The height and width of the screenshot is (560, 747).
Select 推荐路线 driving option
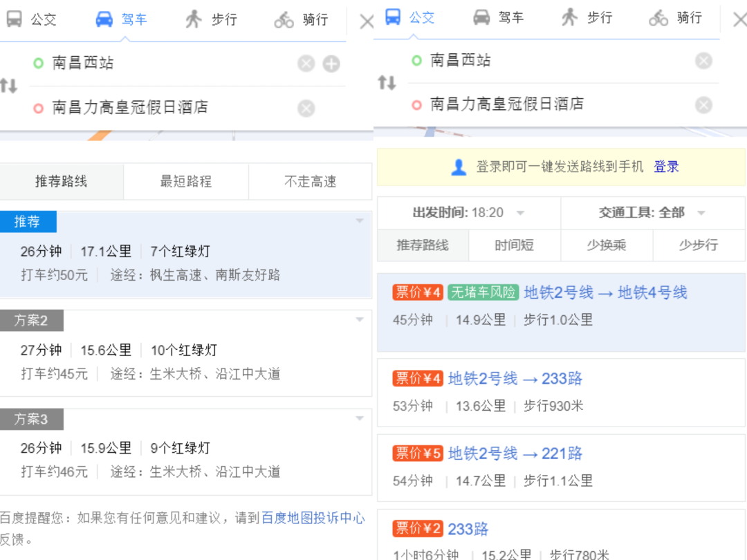click(x=62, y=181)
